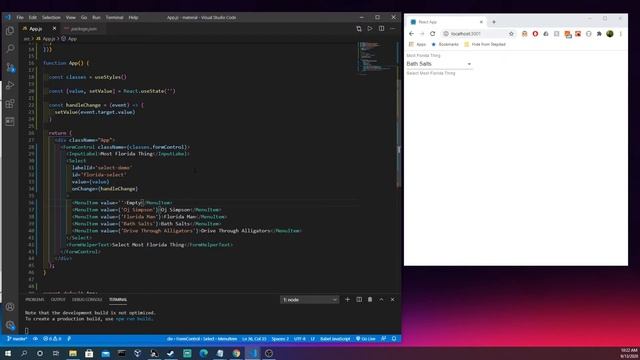Screen dimensions: 640x360
Task: Open Microsoft Edge from the taskbar
Action: click(x=204, y=353)
